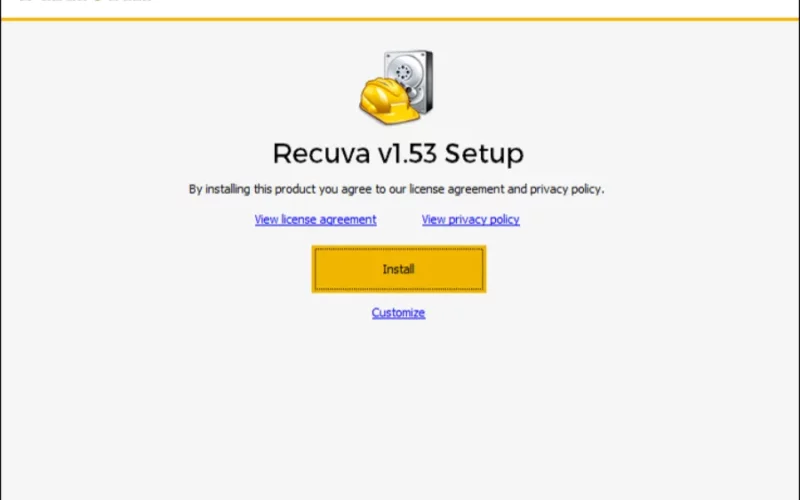Open Customize installation options
The width and height of the screenshot is (800, 500).
pyautogui.click(x=398, y=312)
